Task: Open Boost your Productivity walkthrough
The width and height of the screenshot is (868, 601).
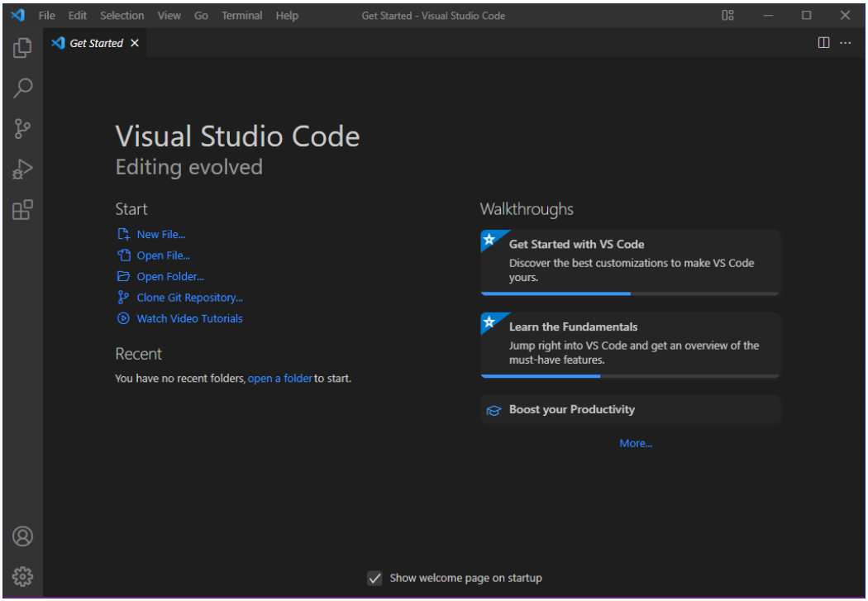Action: [631, 409]
